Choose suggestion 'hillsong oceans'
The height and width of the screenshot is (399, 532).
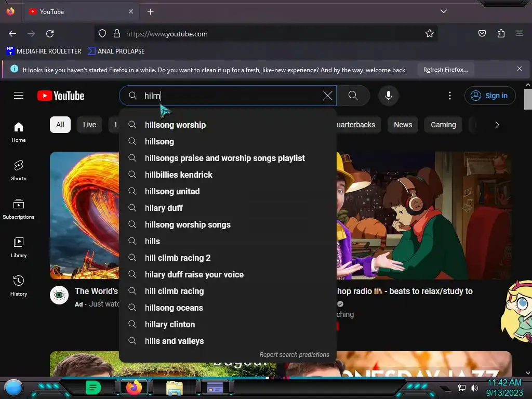228,308
